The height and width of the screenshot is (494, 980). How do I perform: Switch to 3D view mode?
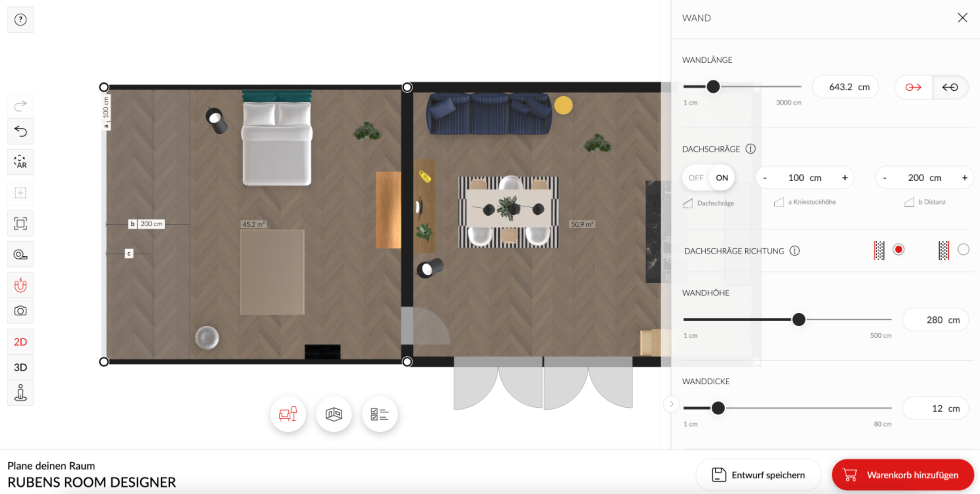tap(20, 367)
